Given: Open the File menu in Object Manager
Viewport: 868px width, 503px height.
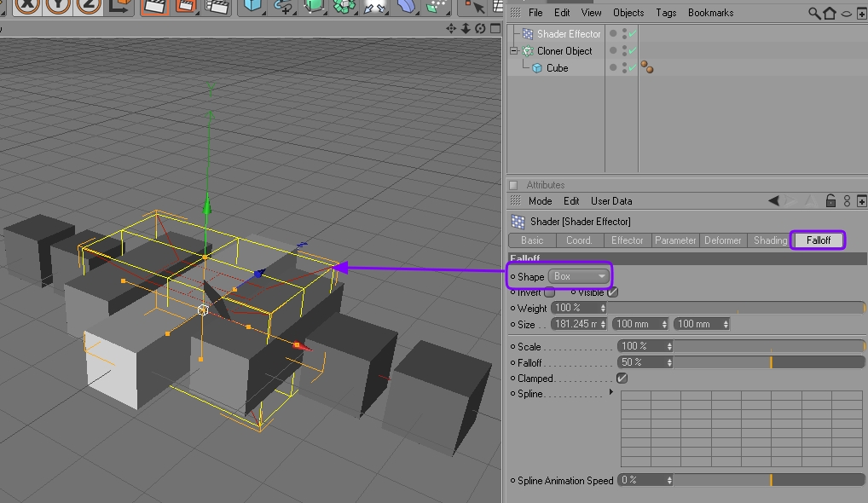Looking at the screenshot, I should [535, 13].
